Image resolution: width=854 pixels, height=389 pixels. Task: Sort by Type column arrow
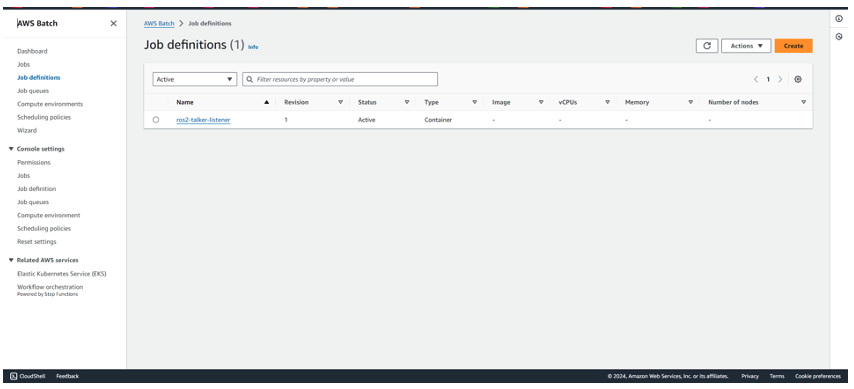click(x=474, y=102)
